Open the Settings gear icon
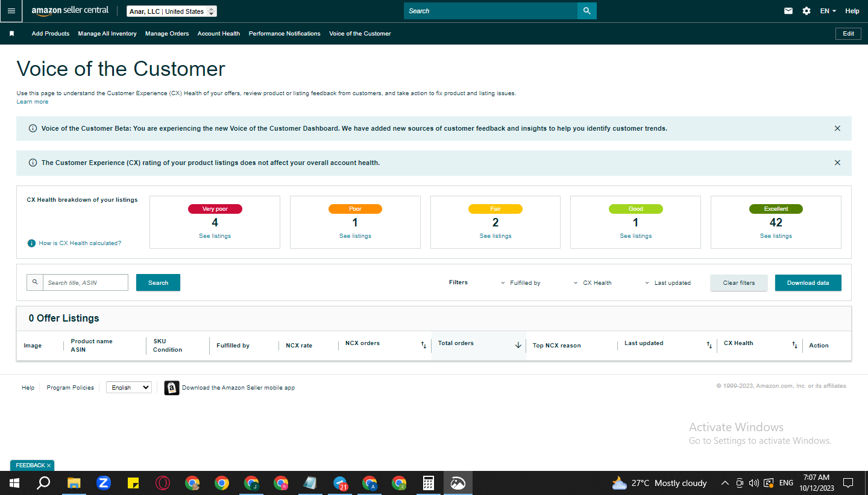Image resolution: width=868 pixels, height=495 pixels. click(807, 11)
